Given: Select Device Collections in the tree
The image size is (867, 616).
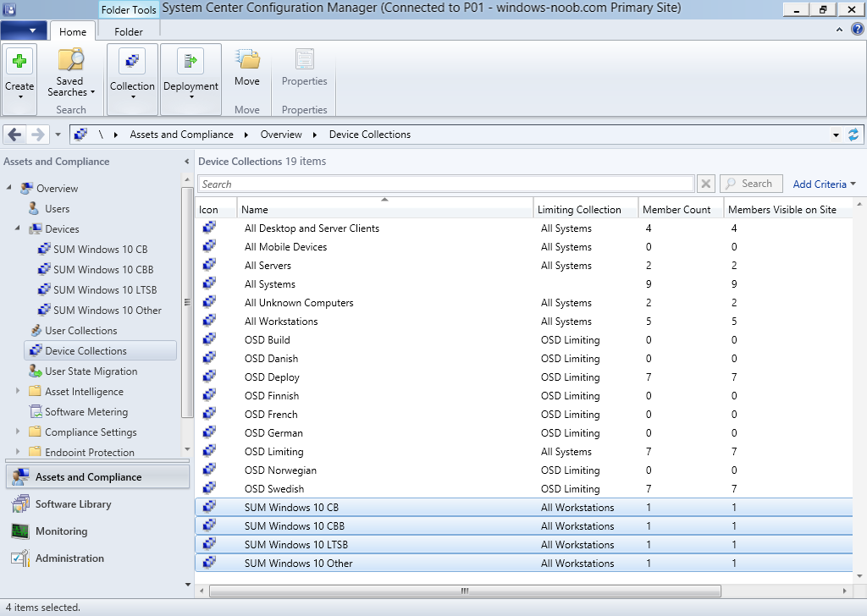Looking at the screenshot, I should click(101, 351).
